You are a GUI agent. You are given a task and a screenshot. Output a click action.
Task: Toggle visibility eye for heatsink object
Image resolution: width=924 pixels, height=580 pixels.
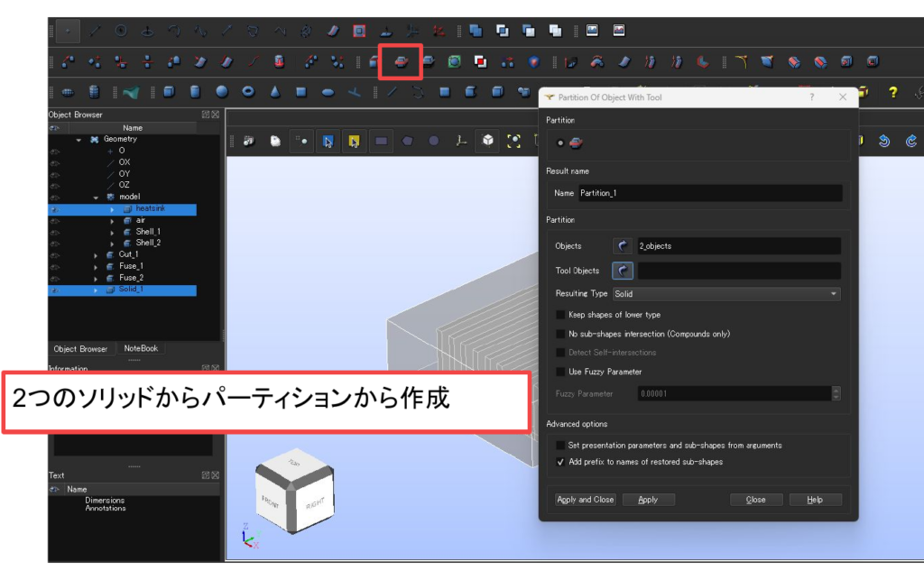tap(56, 209)
